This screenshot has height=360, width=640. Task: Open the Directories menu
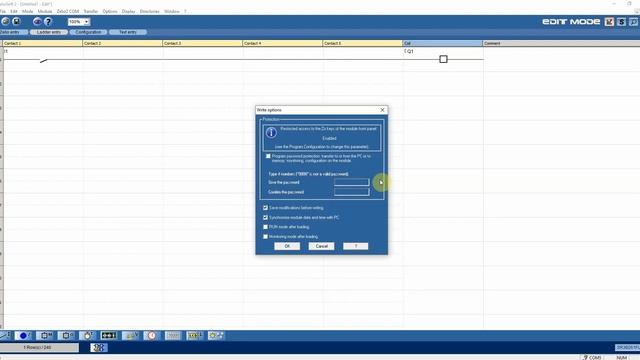149,11
